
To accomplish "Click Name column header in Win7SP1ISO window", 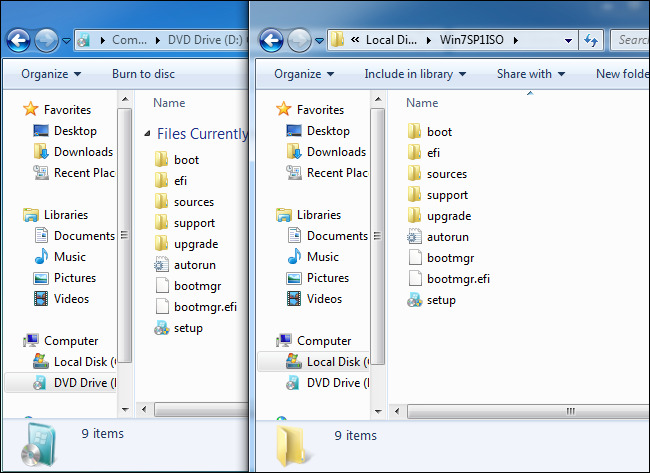I will (x=422, y=103).
